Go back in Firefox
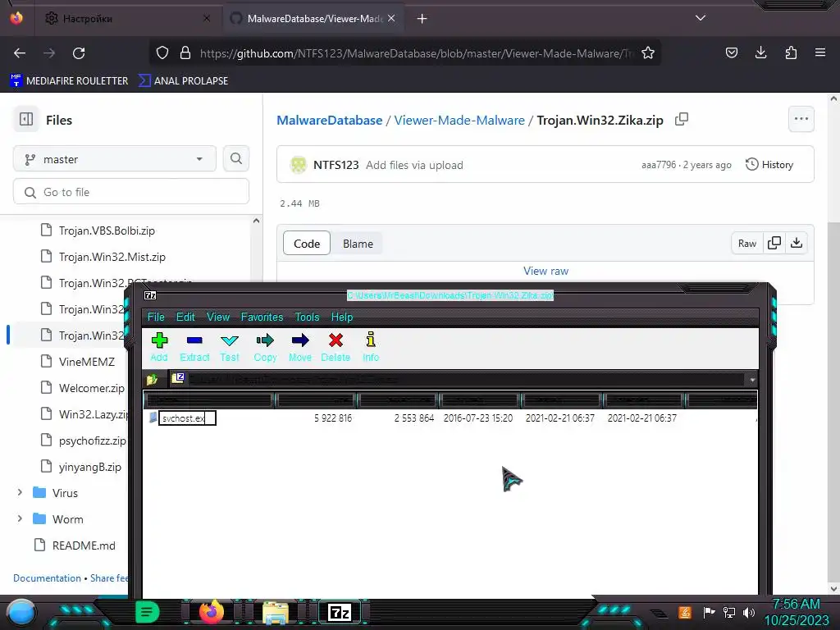Screen dimensions: 840x630 pos(20,53)
